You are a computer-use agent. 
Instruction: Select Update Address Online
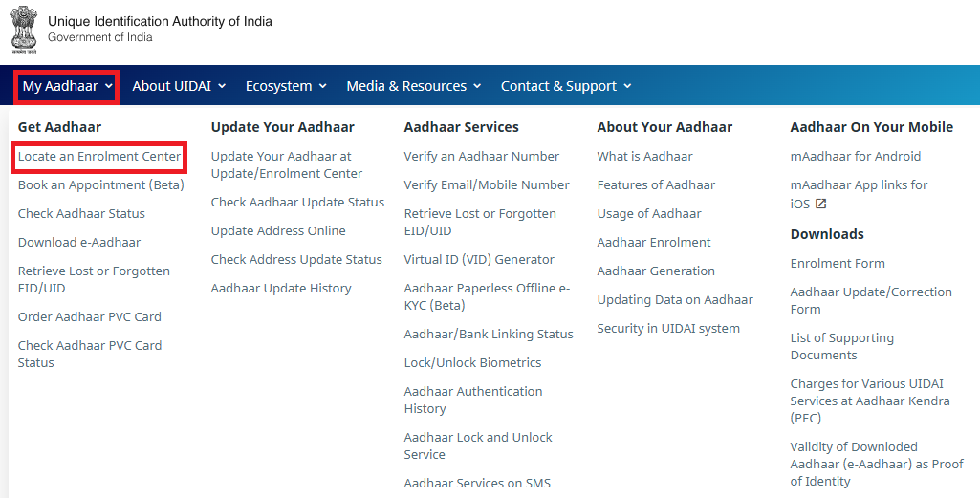(278, 231)
